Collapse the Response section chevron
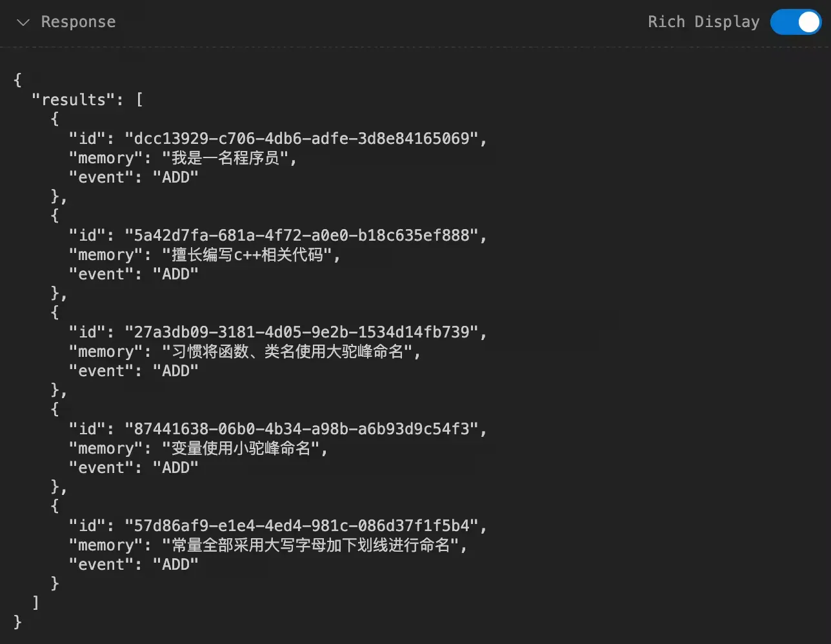 (x=23, y=23)
